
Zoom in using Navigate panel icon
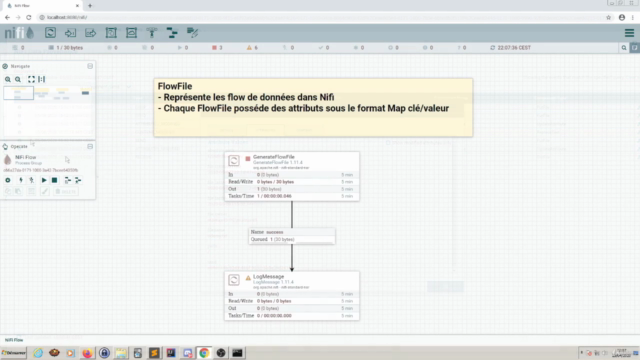[8, 80]
